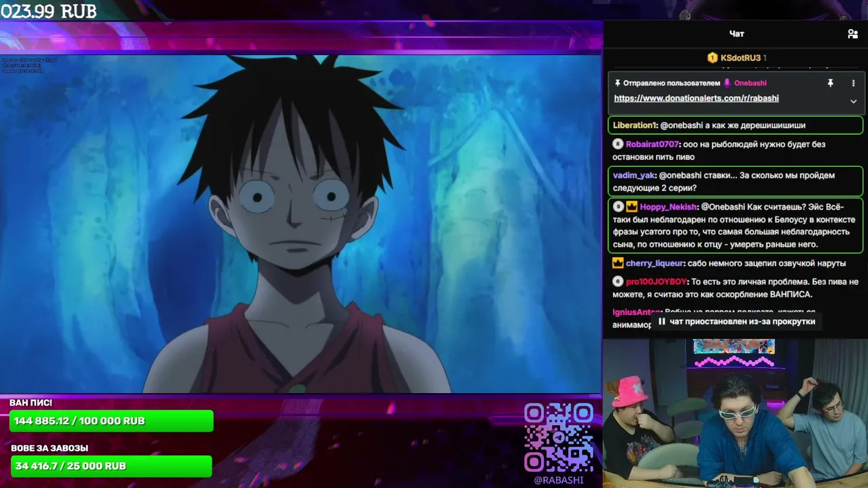Open the donationalerts.com/r/rabashi link
The image size is (868, 488).
click(696, 98)
